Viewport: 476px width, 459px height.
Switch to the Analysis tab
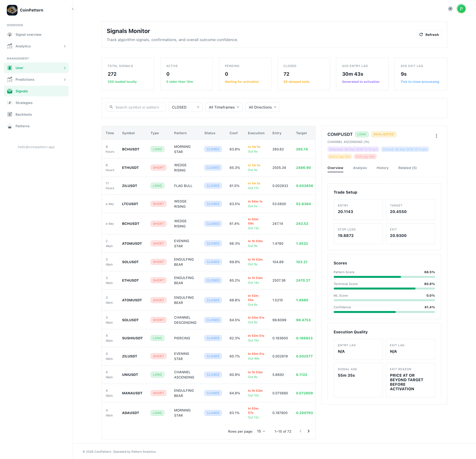click(360, 168)
